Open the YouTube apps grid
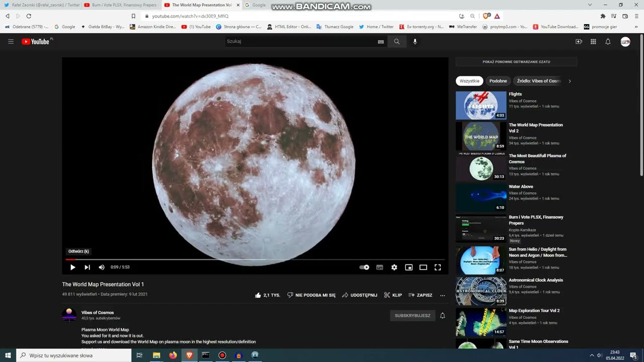The image size is (644, 362). pyautogui.click(x=593, y=42)
